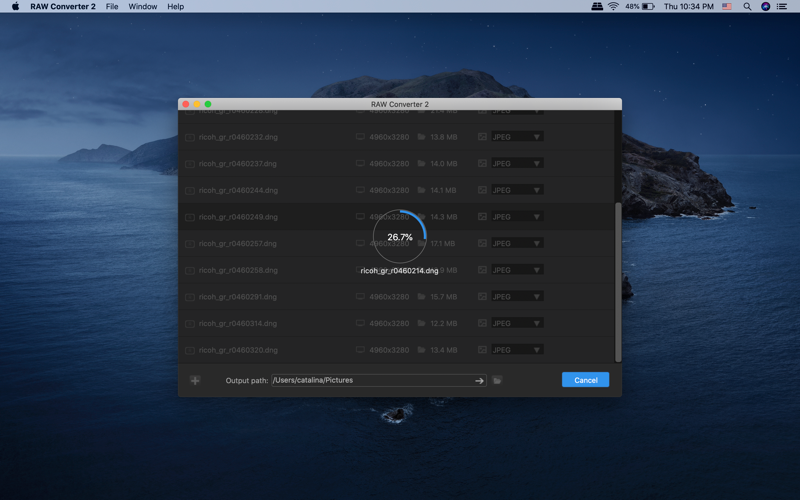Open the JPEG format dropdown for ricoh_gr_r0460257.dng

tap(517, 243)
